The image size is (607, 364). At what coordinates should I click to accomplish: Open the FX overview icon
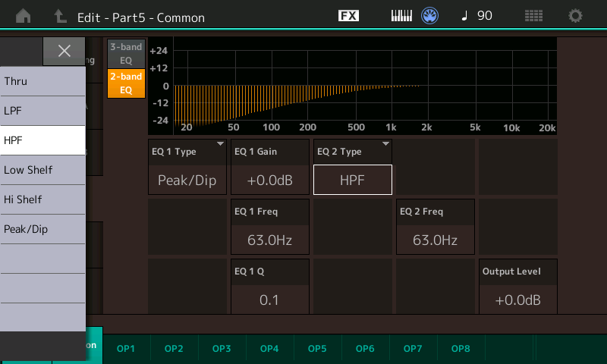pyautogui.click(x=348, y=16)
